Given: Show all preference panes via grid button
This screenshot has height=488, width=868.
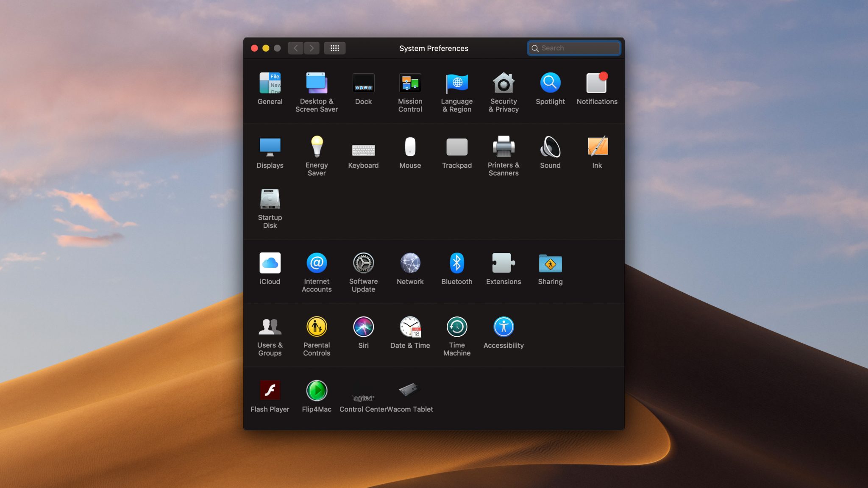Looking at the screenshot, I should click(x=335, y=48).
